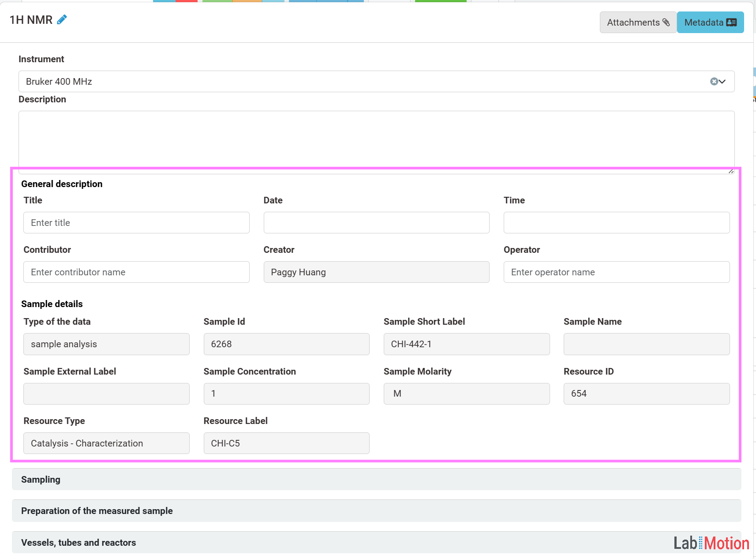Click the Time input field
This screenshot has width=756, height=559.
point(616,223)
